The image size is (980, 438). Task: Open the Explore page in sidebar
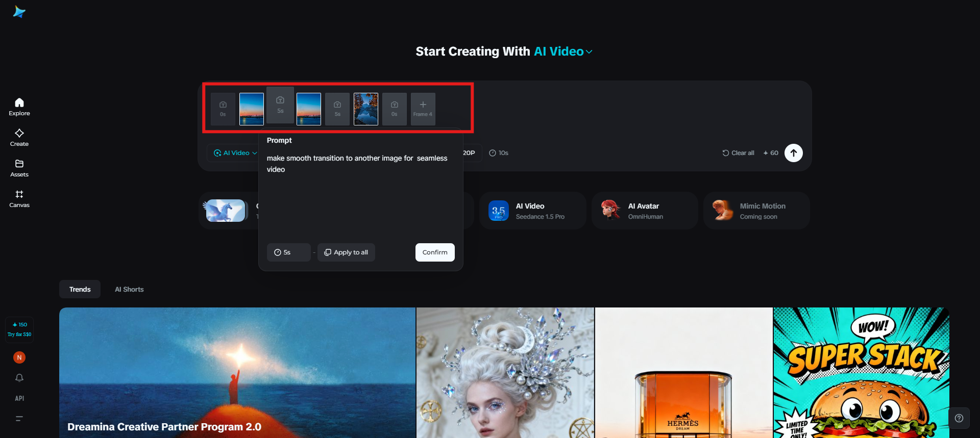pos(19,107)
